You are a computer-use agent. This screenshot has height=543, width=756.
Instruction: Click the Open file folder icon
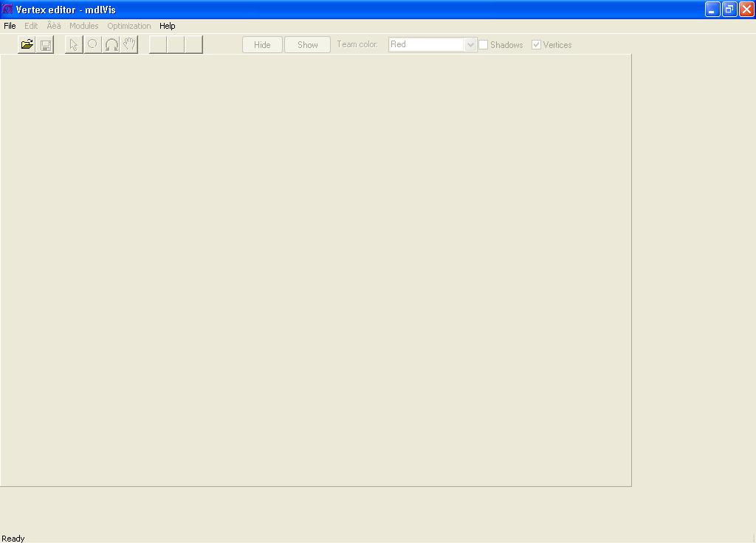(27, 45)
